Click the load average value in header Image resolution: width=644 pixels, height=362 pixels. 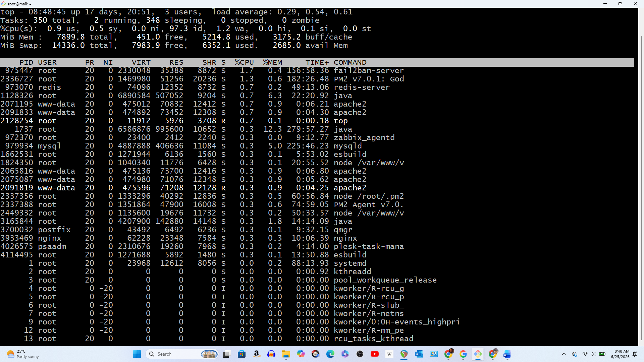315,12
